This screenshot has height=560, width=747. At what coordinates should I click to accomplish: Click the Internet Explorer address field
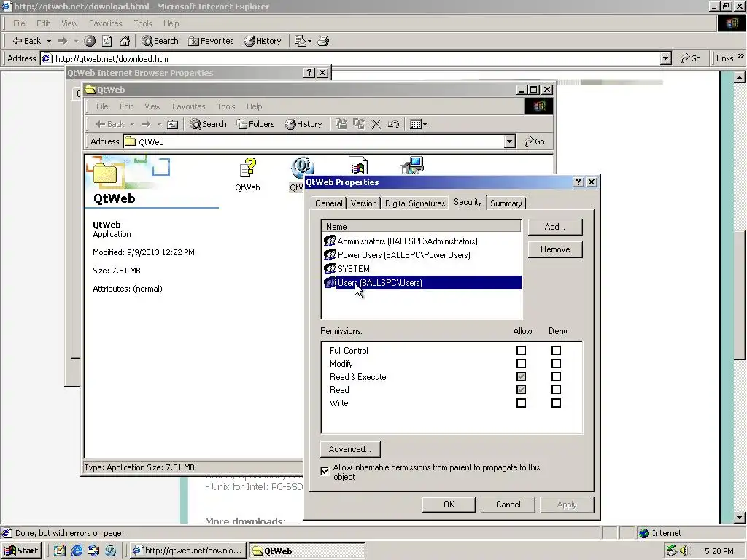click(x=350, y=58)
